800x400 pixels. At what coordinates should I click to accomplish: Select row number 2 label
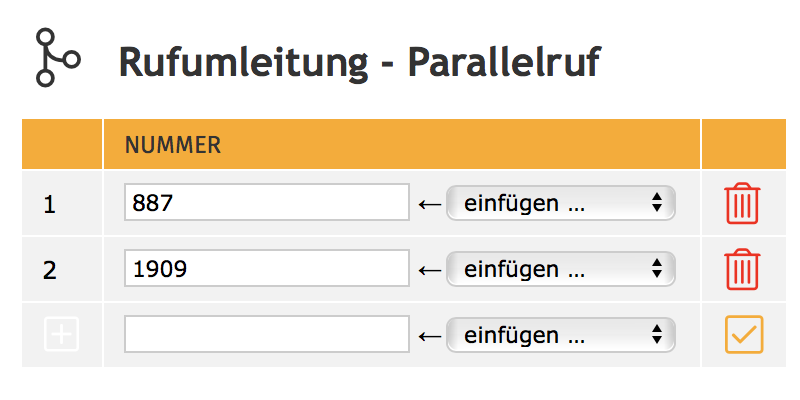click(x=50, y=270)
